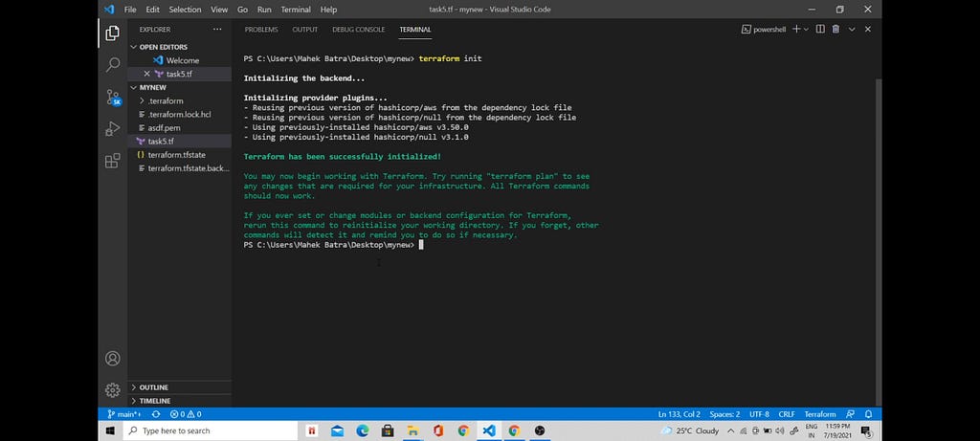
Task: Open the asdf.pem file
Action: tap(179, 127)
